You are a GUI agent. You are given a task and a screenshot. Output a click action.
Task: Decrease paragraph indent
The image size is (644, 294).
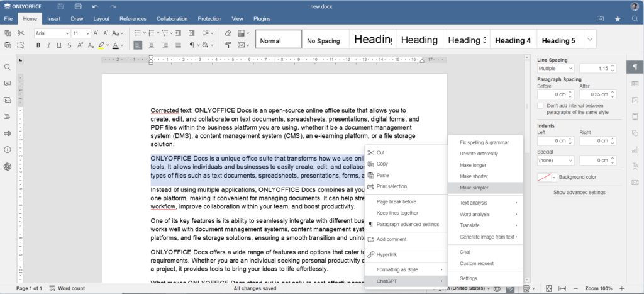178,33
